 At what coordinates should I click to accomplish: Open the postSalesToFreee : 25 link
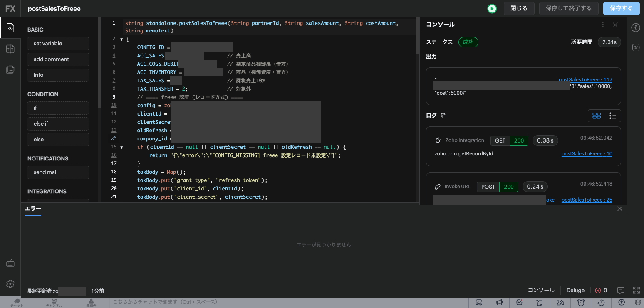coord(587,200)
